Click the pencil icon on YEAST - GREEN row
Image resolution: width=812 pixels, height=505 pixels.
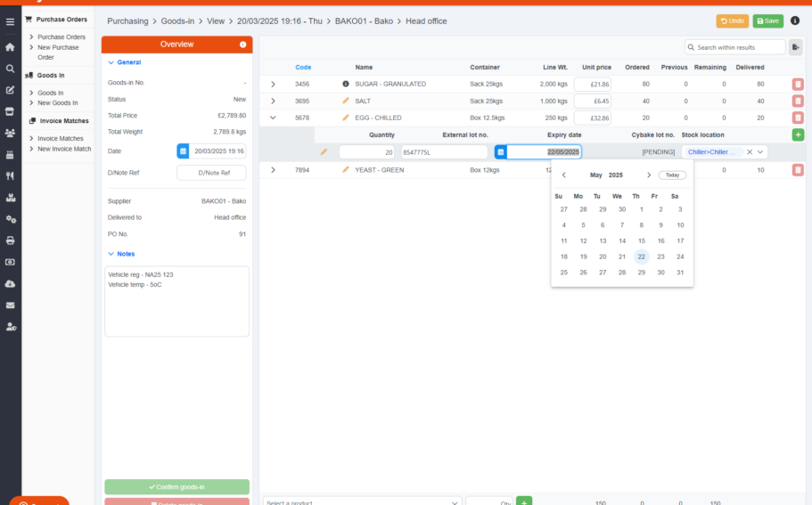[346, 170]
